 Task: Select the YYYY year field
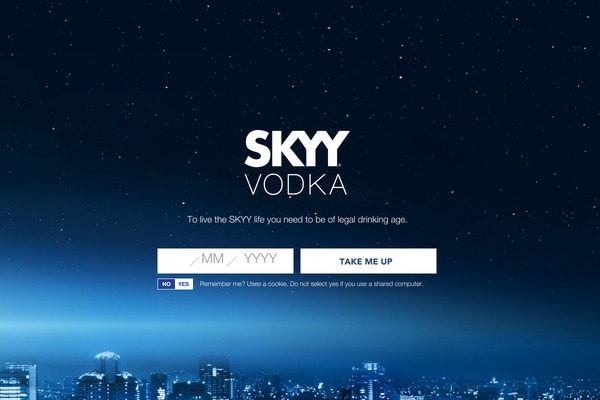pyautogui.click(x=260, y=258)
